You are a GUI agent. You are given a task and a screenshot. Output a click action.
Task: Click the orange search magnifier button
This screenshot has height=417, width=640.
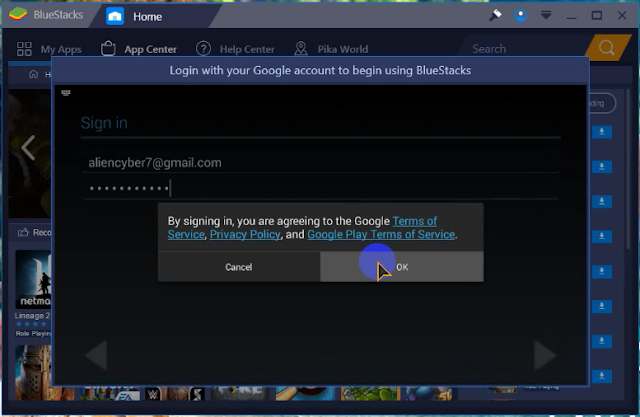(607, 48)
